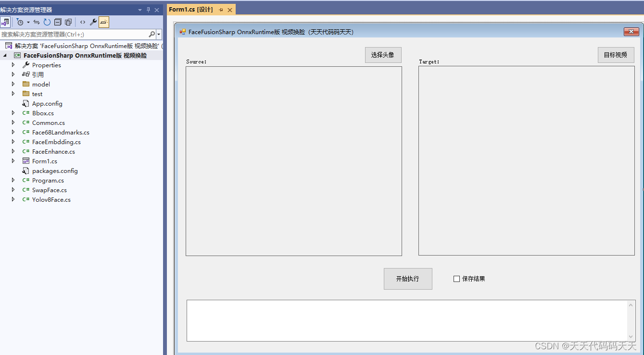
Task: Toggle Show All Files icon
Action: (68, 22)
